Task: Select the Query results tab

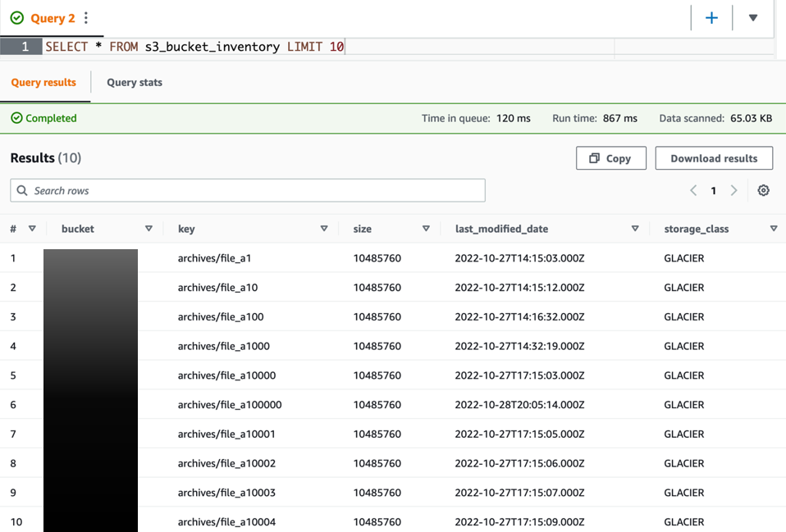Action: click(43, 82)
